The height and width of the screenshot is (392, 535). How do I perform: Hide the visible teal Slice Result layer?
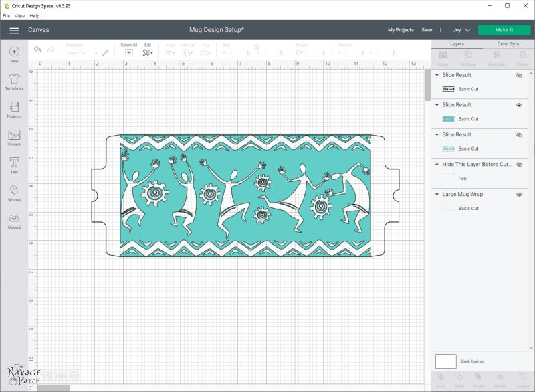click(x=520, y=105)
